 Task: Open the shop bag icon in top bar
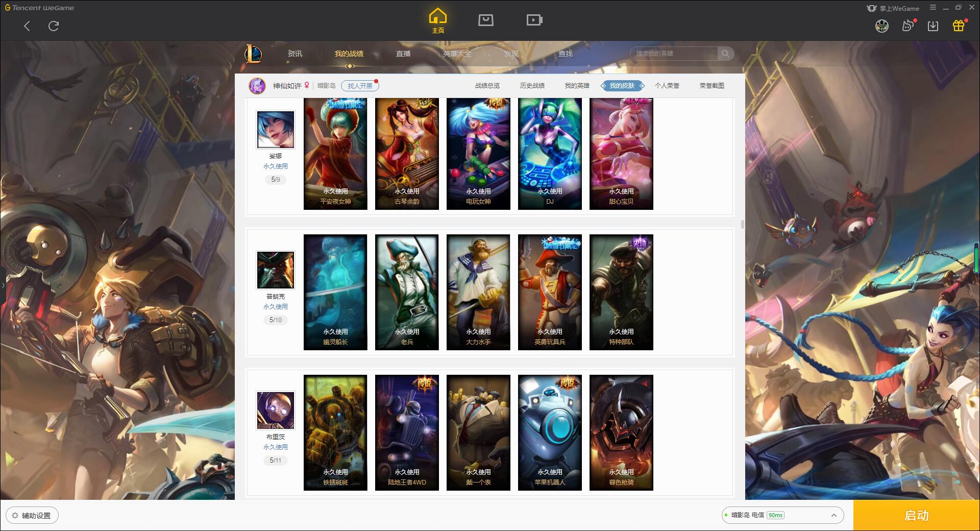point(485,20)
